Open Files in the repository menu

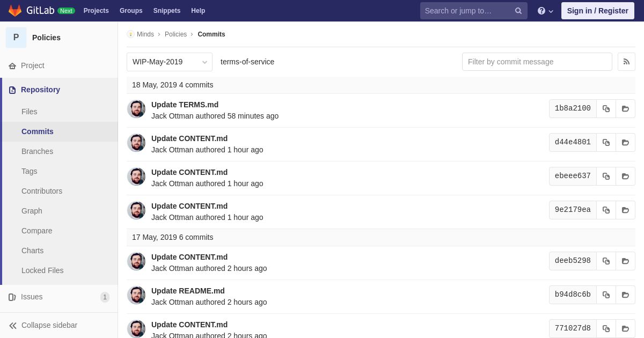coord(30,112)
